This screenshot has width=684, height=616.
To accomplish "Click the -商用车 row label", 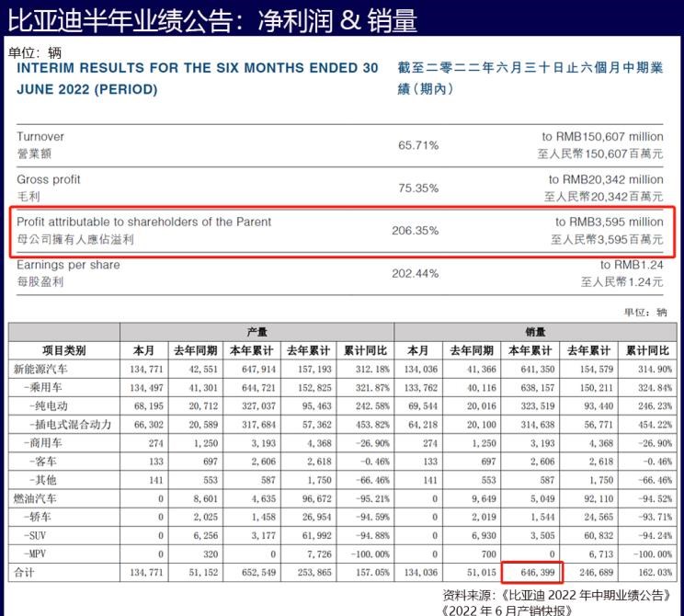I will point(43,443).
